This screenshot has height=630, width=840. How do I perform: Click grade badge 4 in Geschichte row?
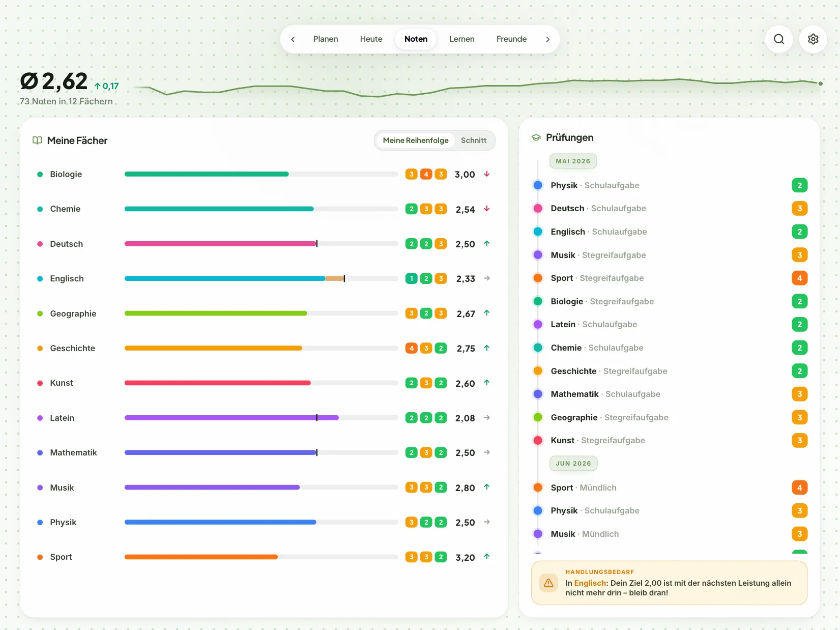click(412, 348)
